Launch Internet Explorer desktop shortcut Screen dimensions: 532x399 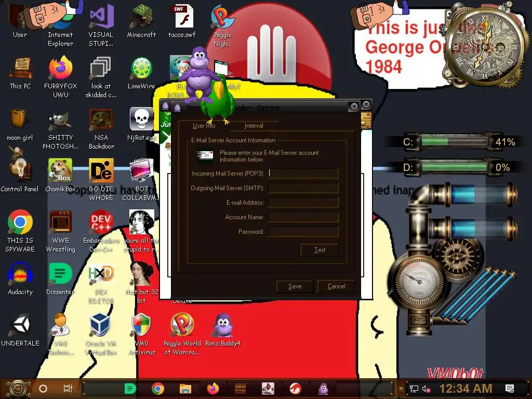60,24
